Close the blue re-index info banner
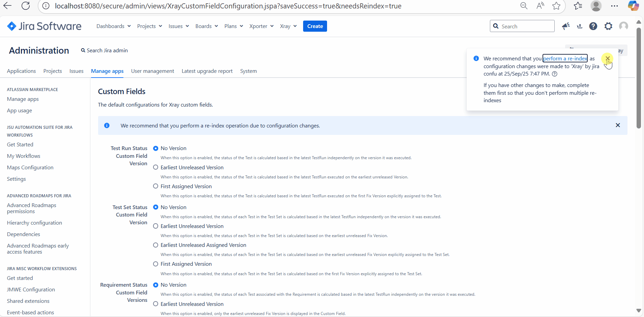Screen dimensions: 644x317 618,125
